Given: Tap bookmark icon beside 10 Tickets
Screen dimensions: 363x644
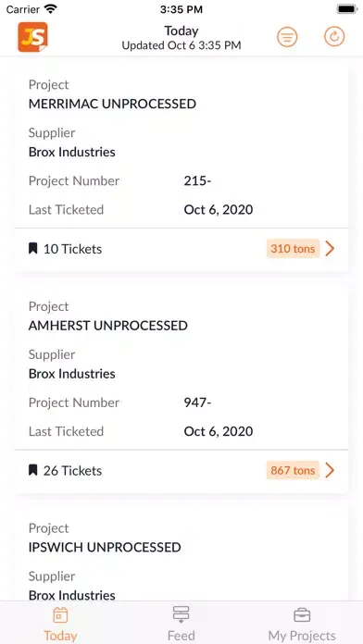Looking at the screenshot, I should pos(33,249).
